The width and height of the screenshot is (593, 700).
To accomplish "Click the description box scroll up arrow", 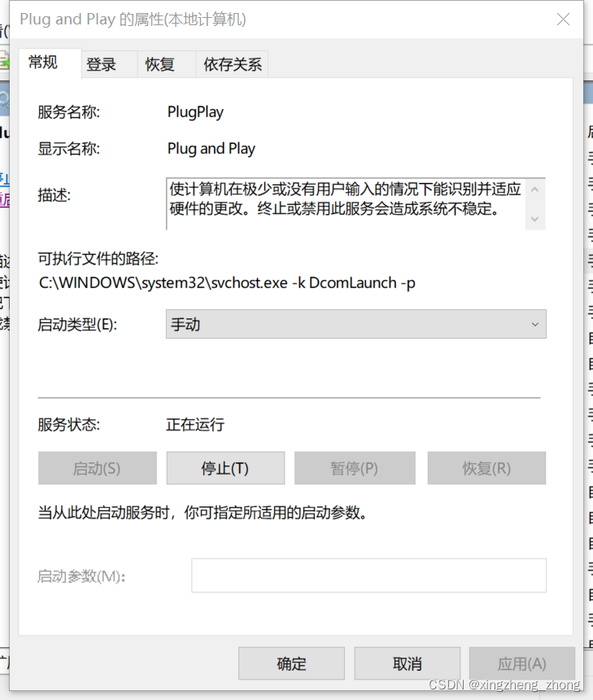I will click(x=535, y=190).
